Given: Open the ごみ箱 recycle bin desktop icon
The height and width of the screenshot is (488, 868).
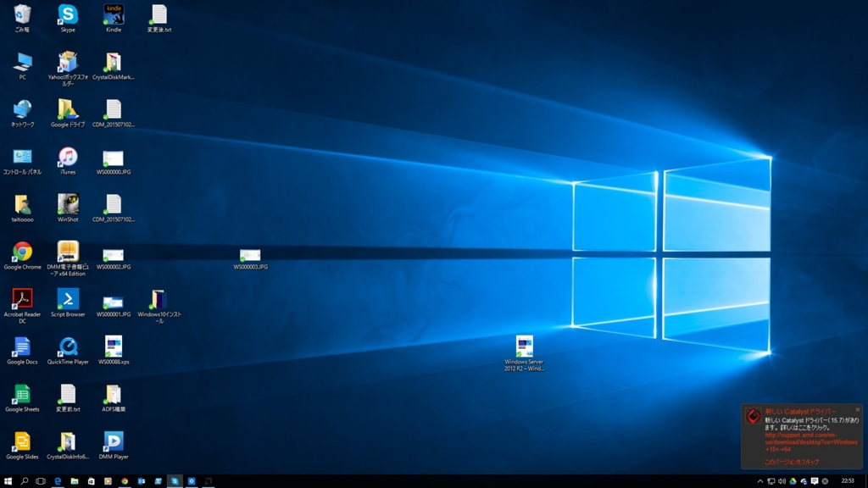Looking at the screenshot, I should tap(22, 18).
